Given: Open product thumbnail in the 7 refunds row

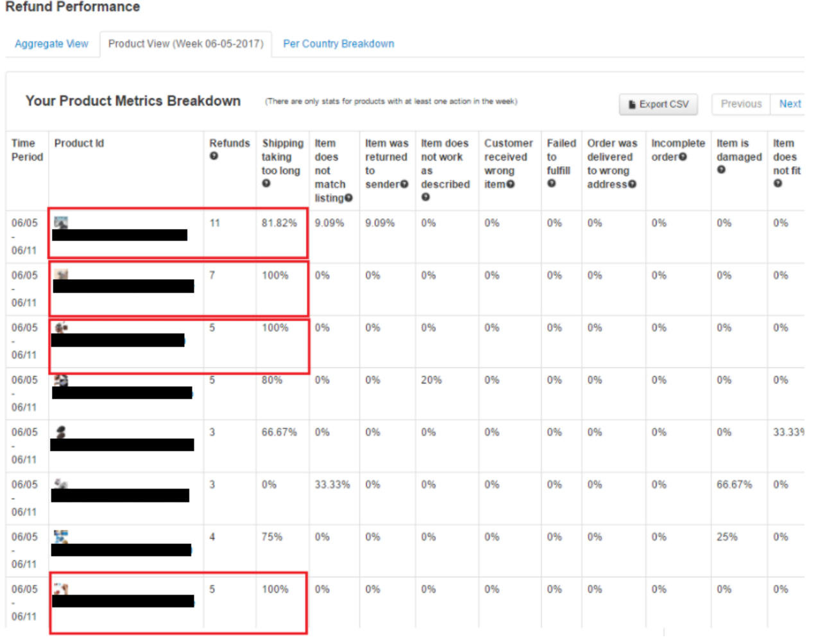Looking at the screenshot, I should pos(62,275).
